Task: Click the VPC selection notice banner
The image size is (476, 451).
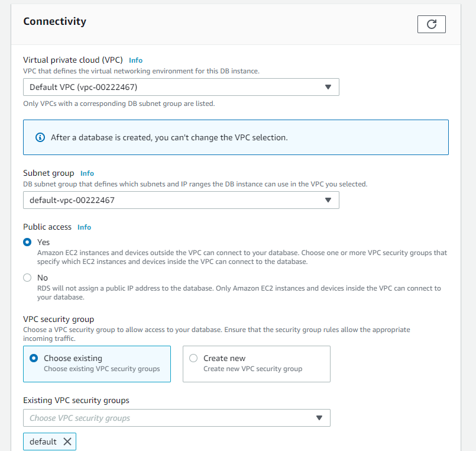Action: coord(236,137)
